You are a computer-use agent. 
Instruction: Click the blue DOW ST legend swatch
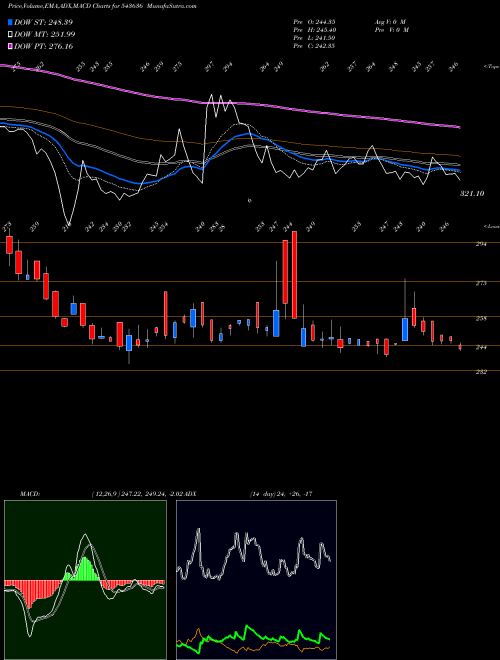[10, 22]
